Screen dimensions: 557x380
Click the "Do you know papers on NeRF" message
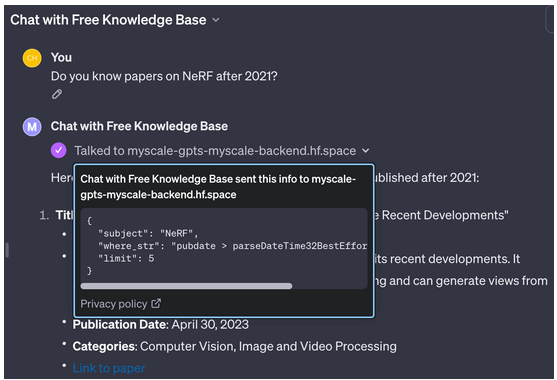(x=164, y=76)
